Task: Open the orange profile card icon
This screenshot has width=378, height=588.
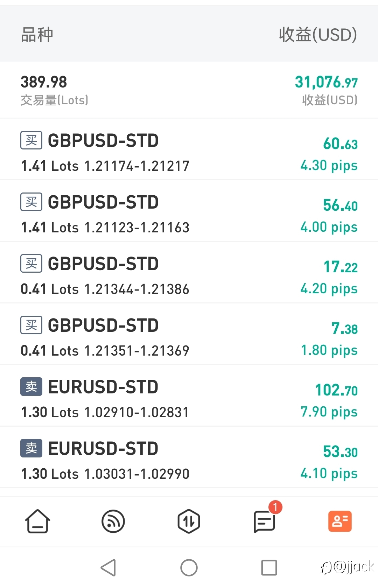Action: [x=340, y=521]
